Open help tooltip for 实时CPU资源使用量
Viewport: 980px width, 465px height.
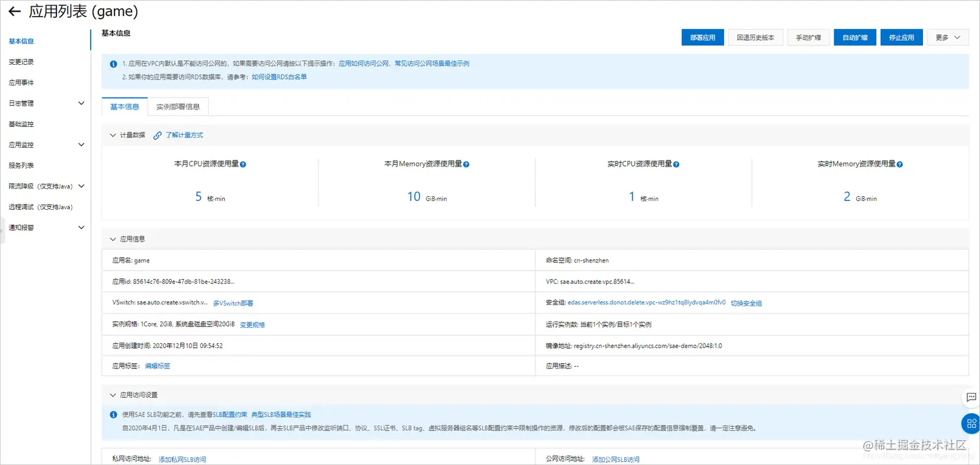tap(677, 164)
